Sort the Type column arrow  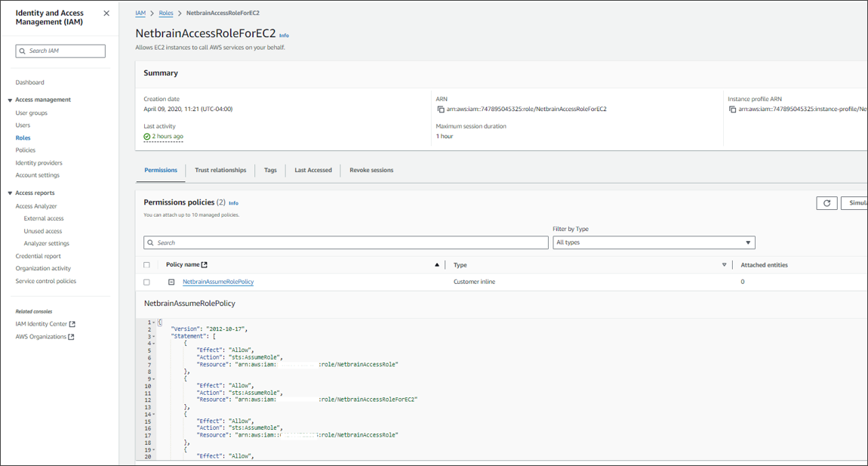coord(724,265)
